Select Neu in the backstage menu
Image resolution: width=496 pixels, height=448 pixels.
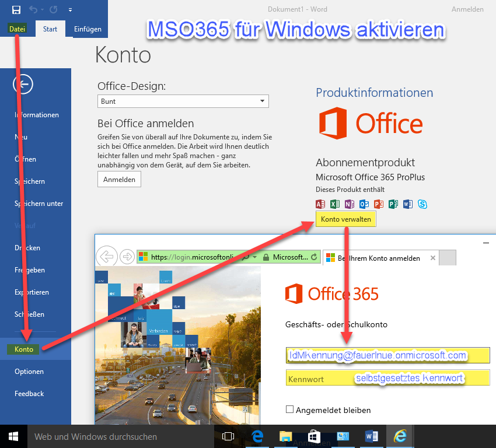21,137
